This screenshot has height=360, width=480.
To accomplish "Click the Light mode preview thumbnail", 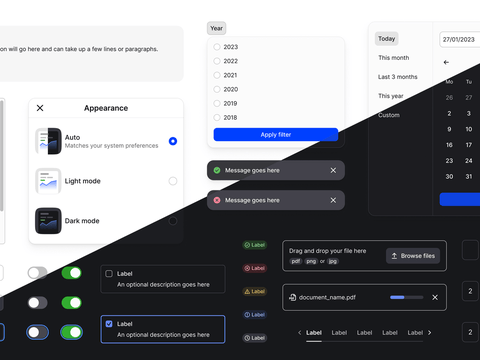I will [x=48, y=181].
